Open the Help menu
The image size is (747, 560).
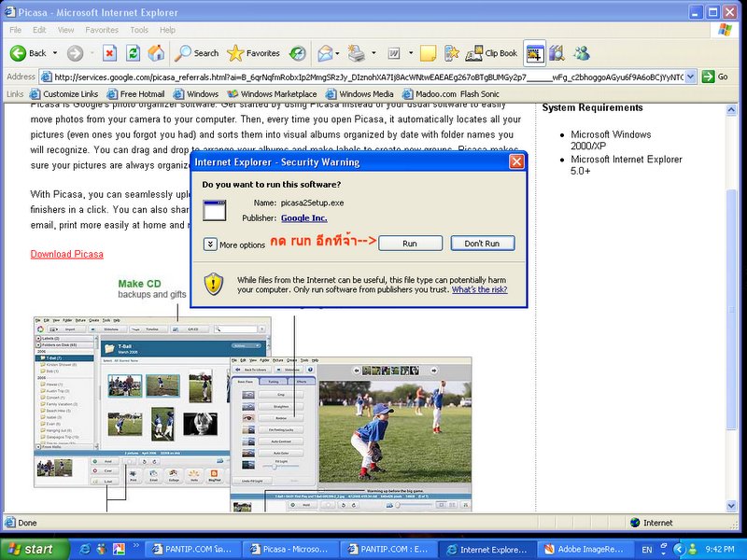pyautogui.click(x=167, y=30)
